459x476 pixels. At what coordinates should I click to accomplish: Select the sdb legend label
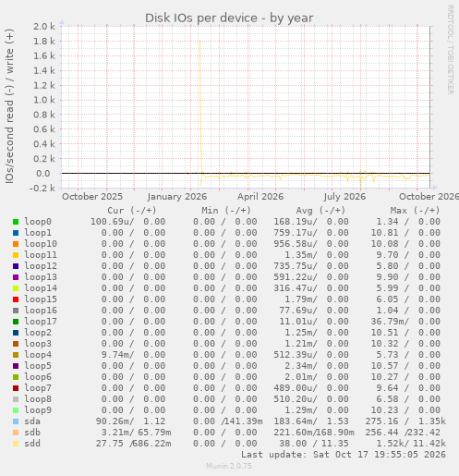tap(32, 433)
